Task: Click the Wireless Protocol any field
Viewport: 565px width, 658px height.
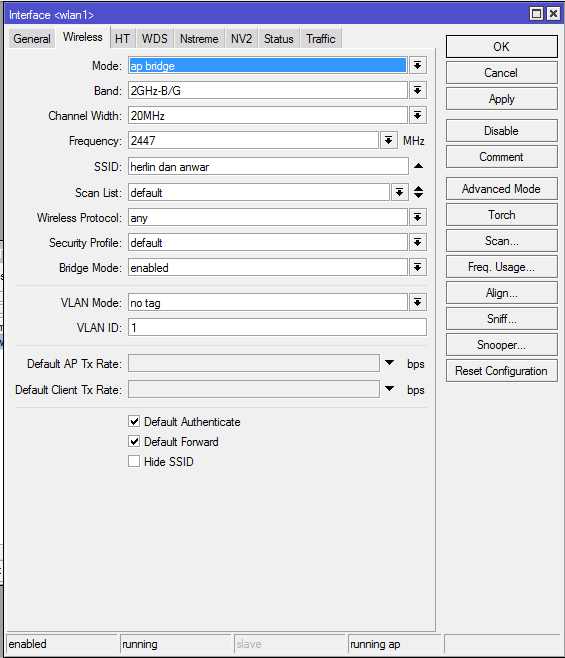Action: pos(268,217)
